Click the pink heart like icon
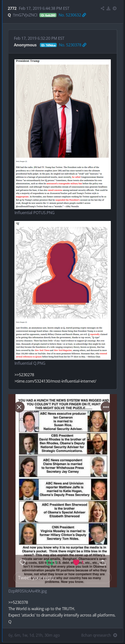The image size is (125, 644). [x=76, y=563]
